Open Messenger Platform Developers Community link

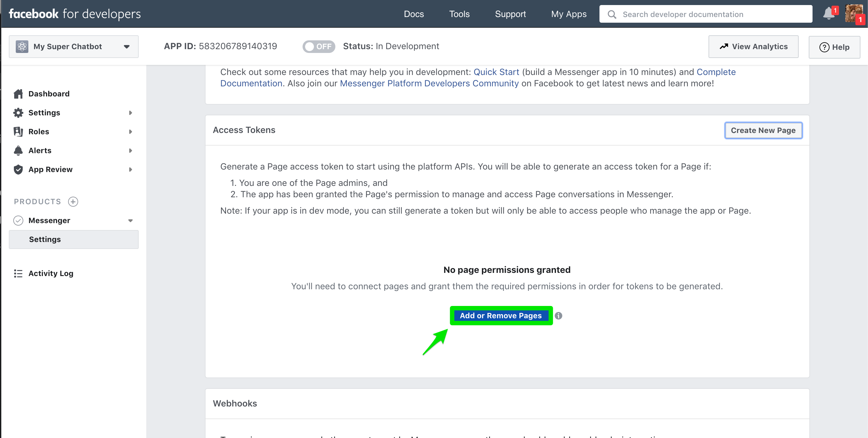click(429, 83)
